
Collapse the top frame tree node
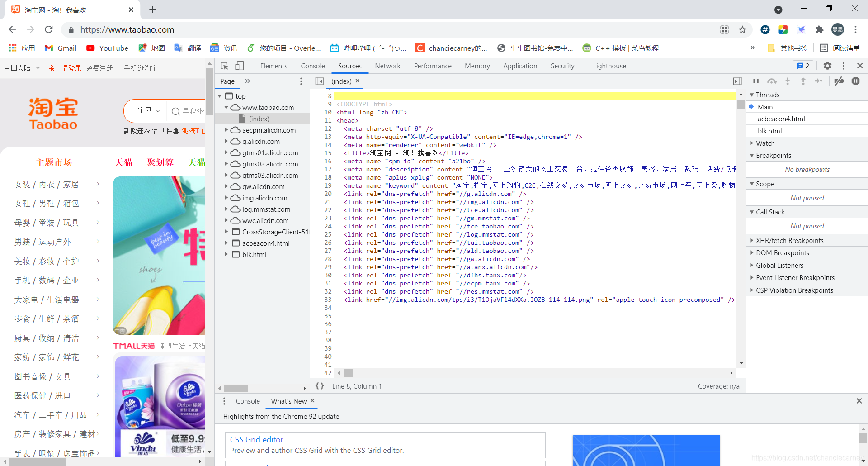click(220, 96)
